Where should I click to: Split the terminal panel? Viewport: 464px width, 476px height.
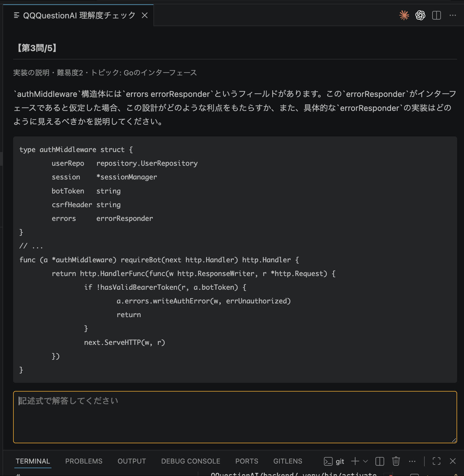(x=380, y=461)
